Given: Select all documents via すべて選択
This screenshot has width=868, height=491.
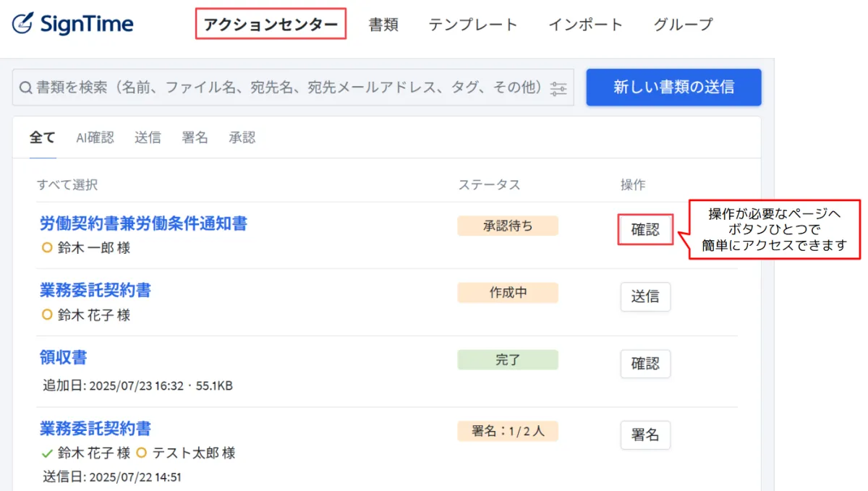Looking at the screenshot, I should [x=67, y=184].
